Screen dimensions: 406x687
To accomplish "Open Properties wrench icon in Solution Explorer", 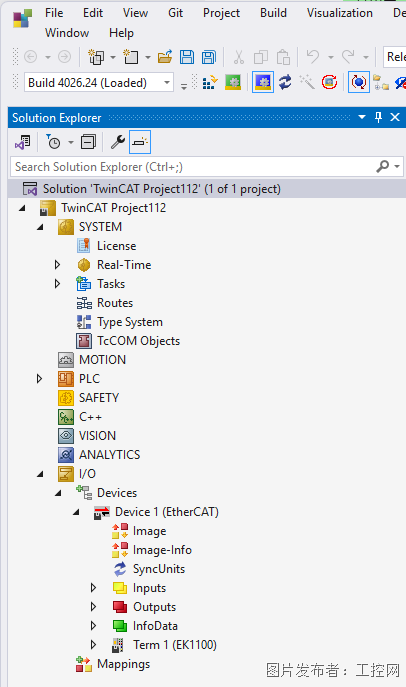I will coord(117,142).
